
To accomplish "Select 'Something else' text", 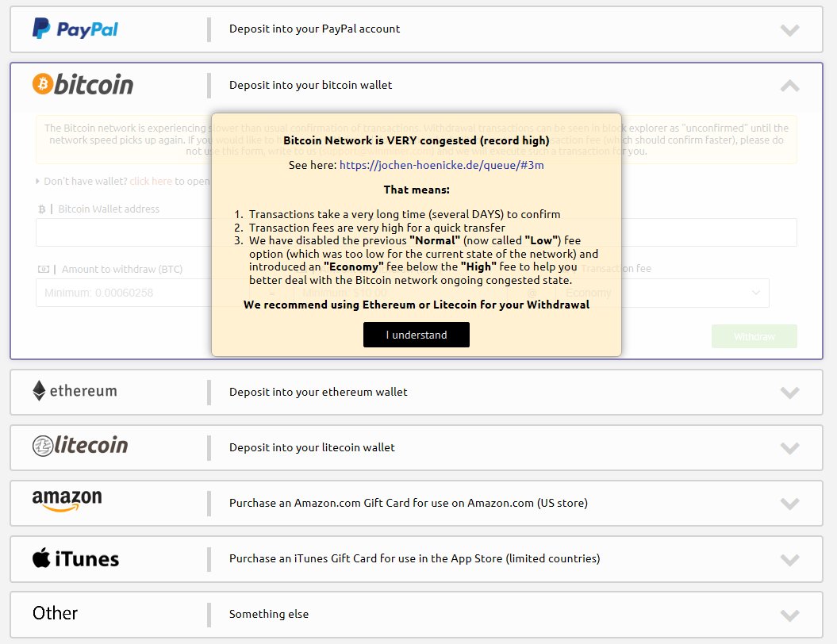I will (269, 614).
